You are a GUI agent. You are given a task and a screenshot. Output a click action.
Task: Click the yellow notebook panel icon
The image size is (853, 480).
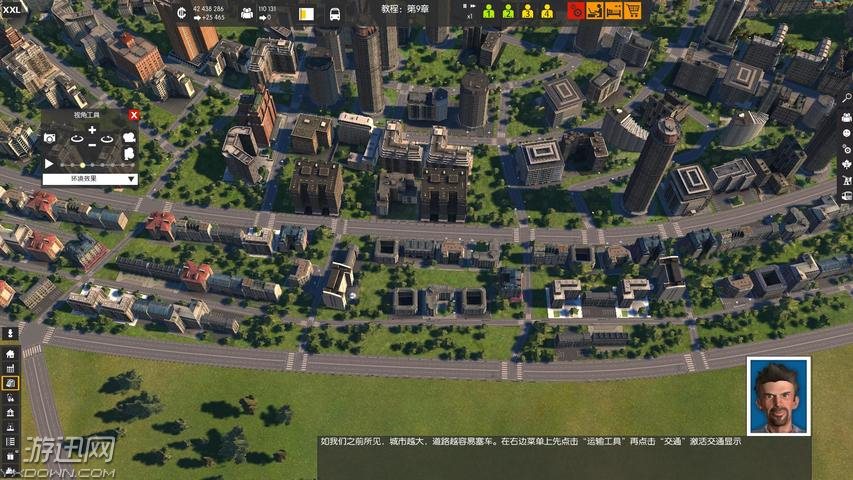point(306,14)
